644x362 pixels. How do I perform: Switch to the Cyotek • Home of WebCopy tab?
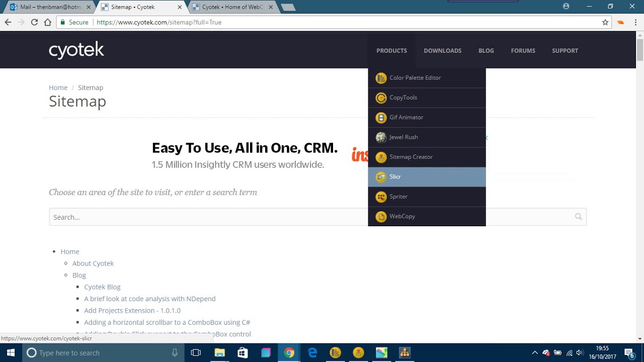point(231,7)
